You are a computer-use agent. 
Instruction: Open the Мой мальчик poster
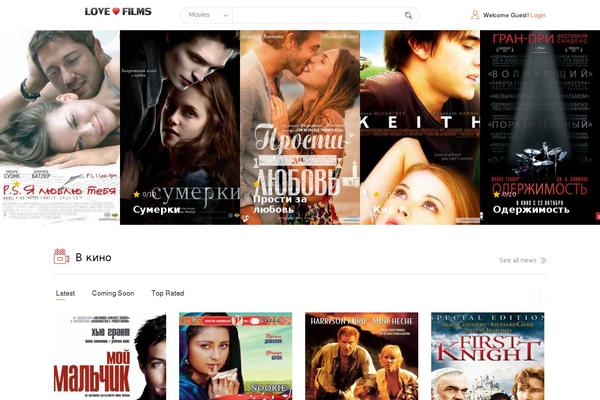tap(109, 356)
